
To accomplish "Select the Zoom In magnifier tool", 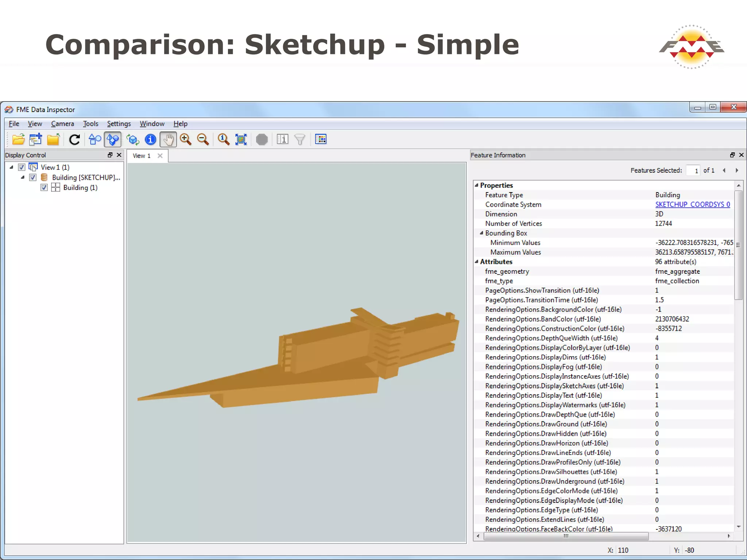I will coord(186,139).
